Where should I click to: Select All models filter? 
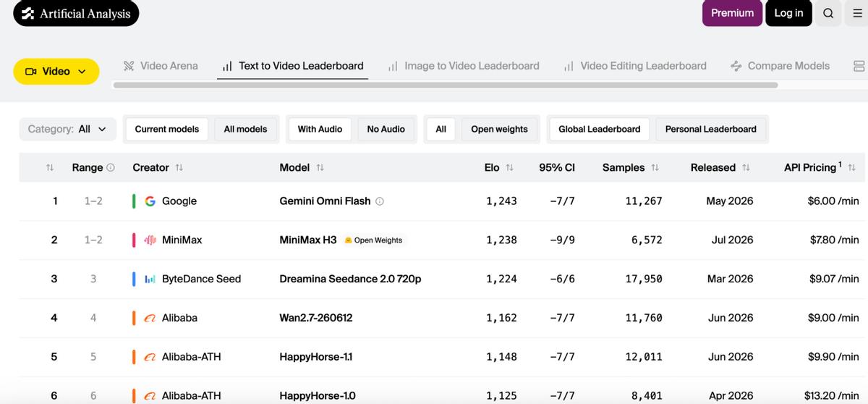(245, 129)
